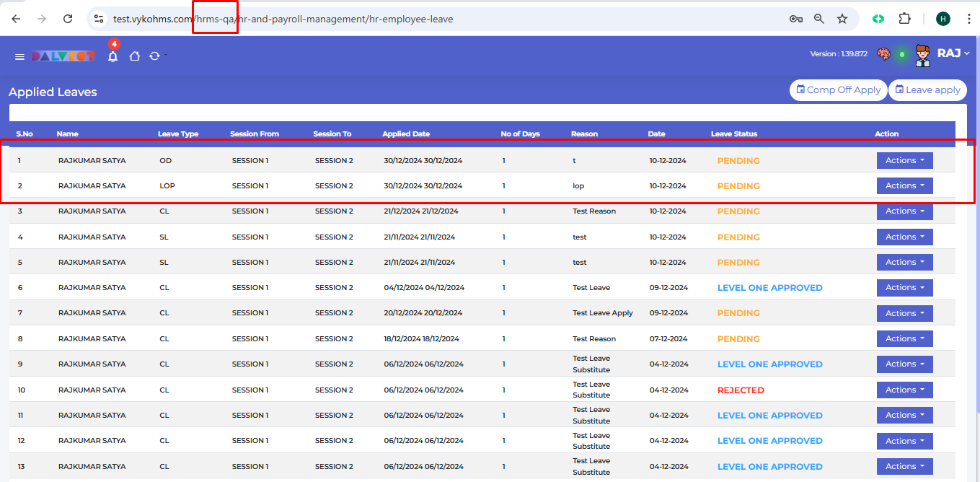Click the refresh sync icon in header

pyautogui.click(x=154, y=56)
